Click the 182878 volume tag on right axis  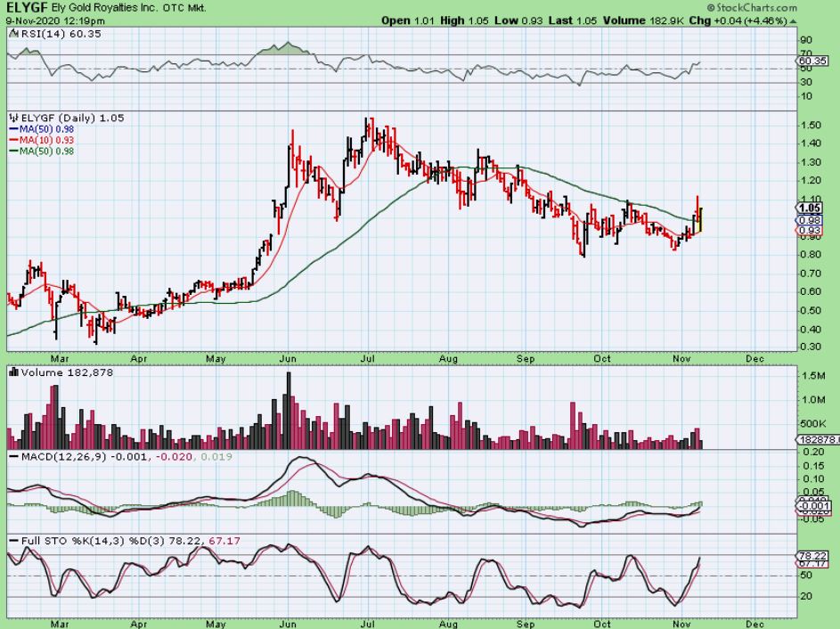point(817,439)
